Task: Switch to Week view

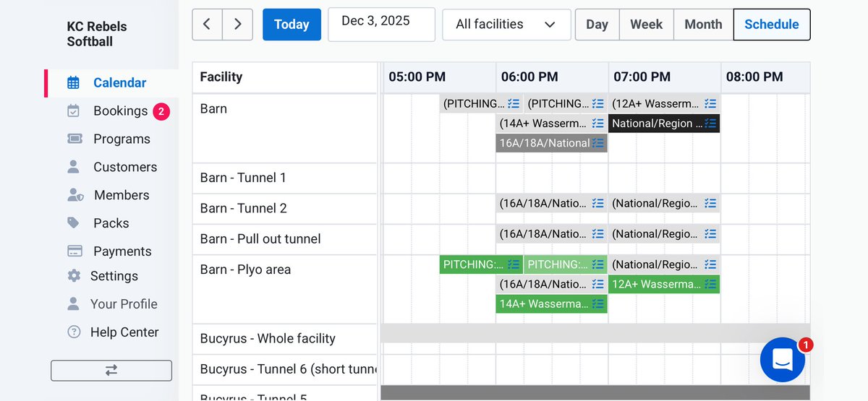Action: pos(646,25)
